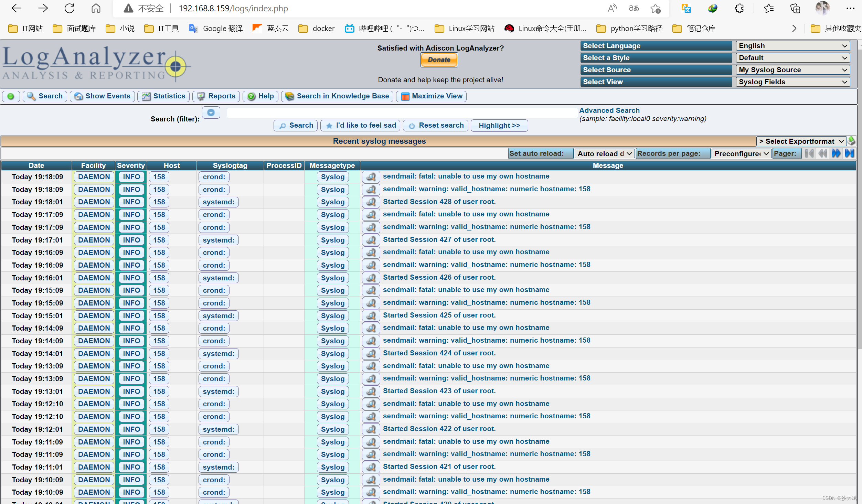This screenshot has width=862, height=504.
Task: Open Auto reload dropdown
Action: point(604,153)
